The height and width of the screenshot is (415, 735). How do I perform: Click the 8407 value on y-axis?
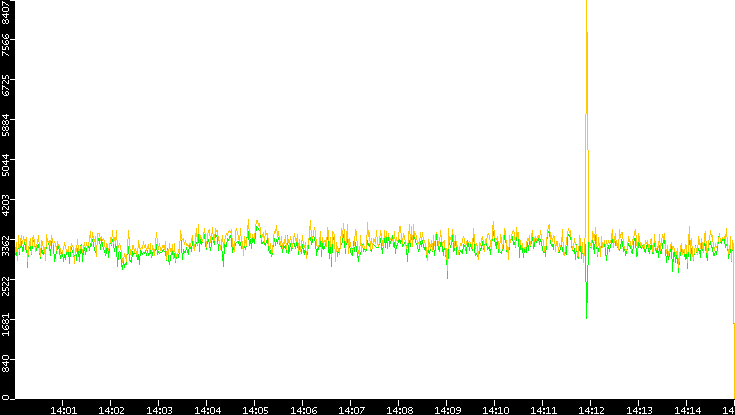[x=6, y=12]
